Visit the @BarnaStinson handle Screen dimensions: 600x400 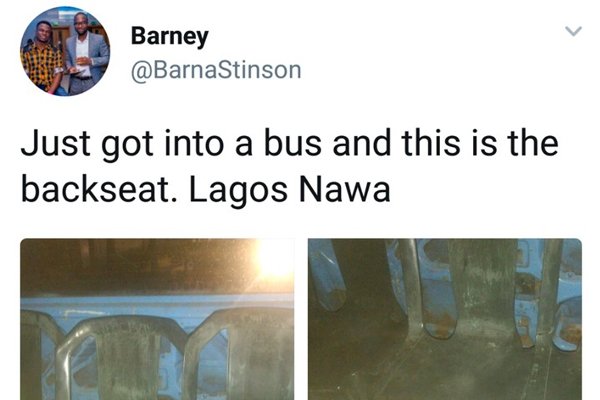coord(216,70)
